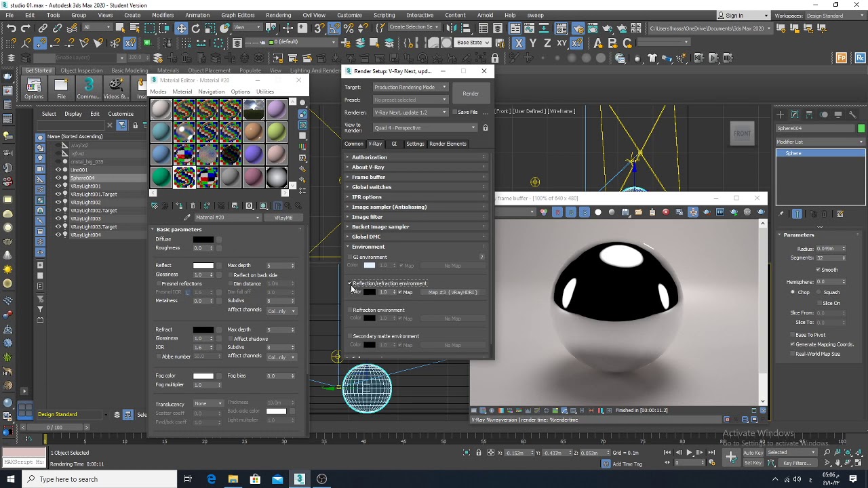Open Microsoft Edge from the taskbar
The image size is (868, 488).
(x=212, y=479)
